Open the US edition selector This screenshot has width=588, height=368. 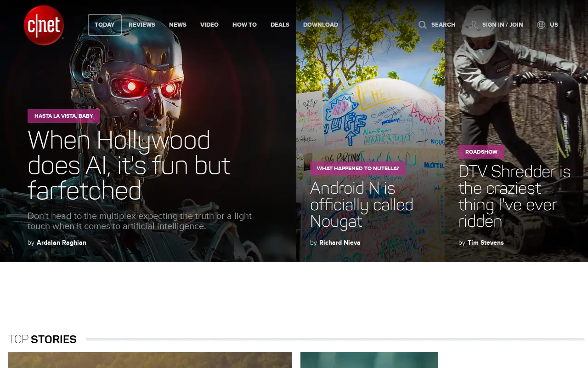pyautogui.click(x=554, y=25)
